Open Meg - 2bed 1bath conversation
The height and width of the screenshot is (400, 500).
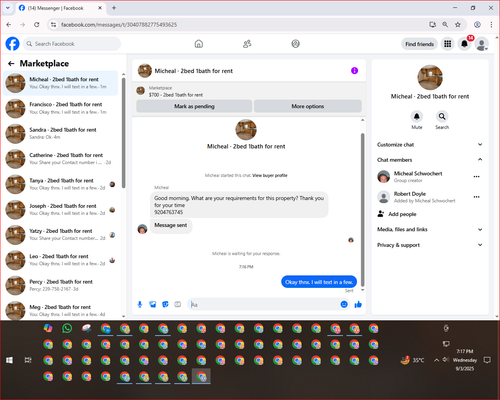pos(61,311)
